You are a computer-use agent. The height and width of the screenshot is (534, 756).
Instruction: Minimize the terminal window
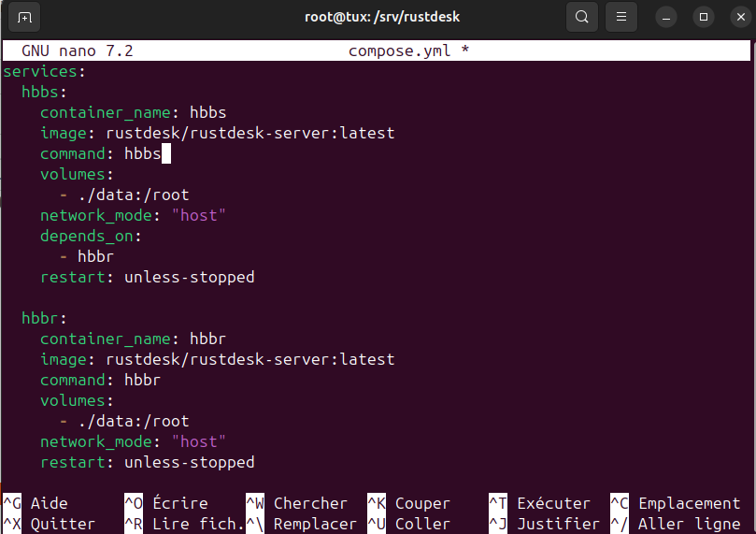pyautogui.click(x=665, y=17)
